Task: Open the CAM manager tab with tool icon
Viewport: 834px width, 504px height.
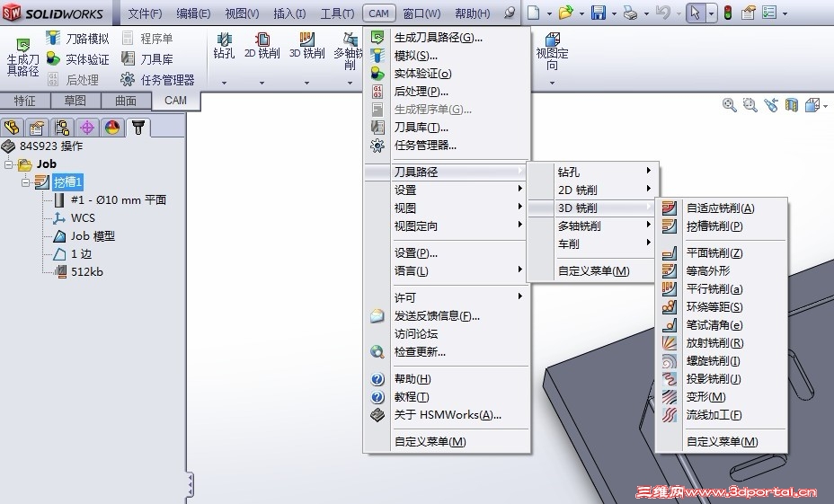Action: tap(138, 128)
